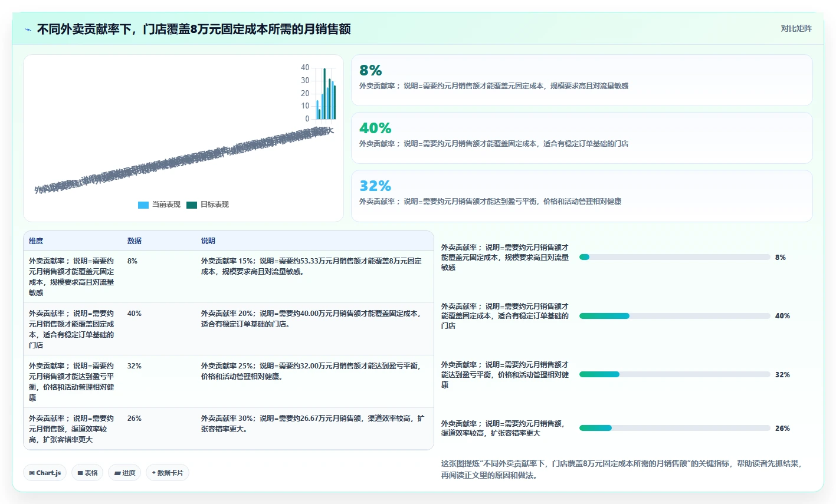Screen dimensions: 836x504
Task: Click the 8% card text about 规模要求高且对流量敏感
Action: pos(494,86)
